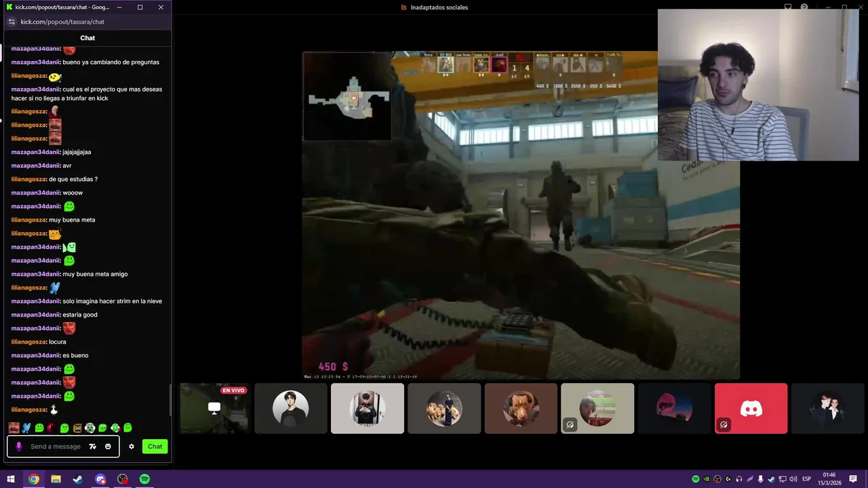
Task: Open Logitech G Hub tray icon
Action: pyautogui.click(x=728, y=479)
